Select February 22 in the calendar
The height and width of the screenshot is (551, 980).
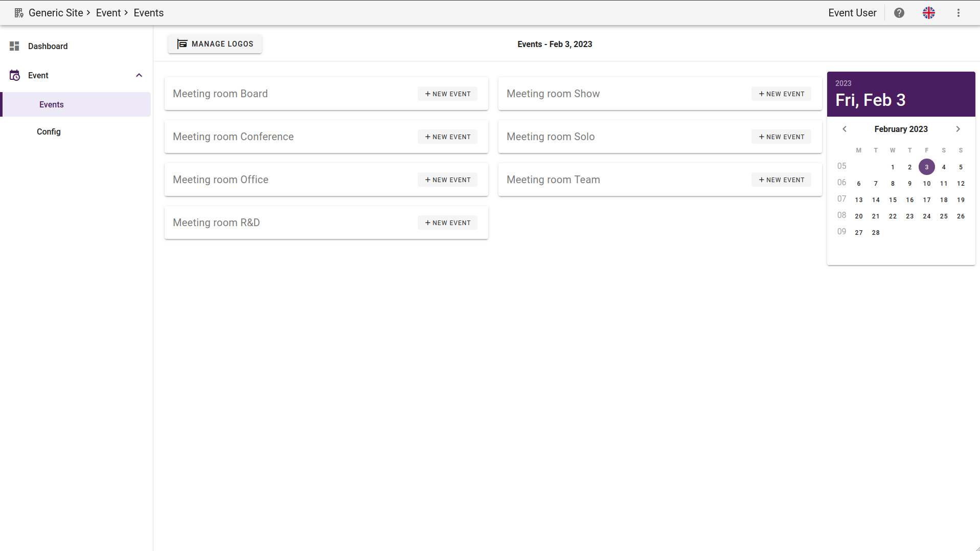(x=893, y=216)
